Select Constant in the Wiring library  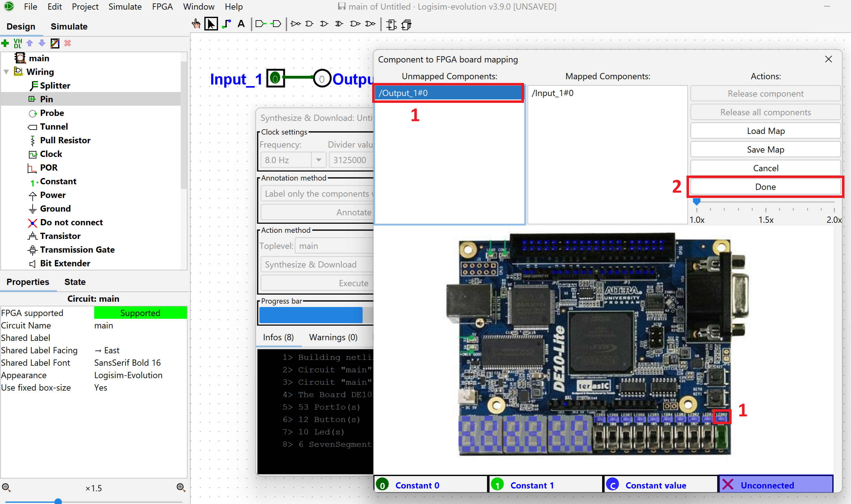point(58,181)
